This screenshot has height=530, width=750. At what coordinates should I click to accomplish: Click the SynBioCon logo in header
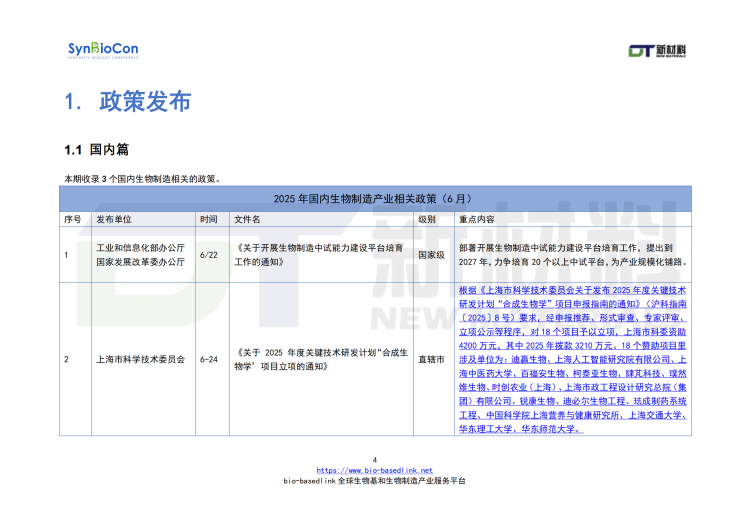click(x=103, y=50)
